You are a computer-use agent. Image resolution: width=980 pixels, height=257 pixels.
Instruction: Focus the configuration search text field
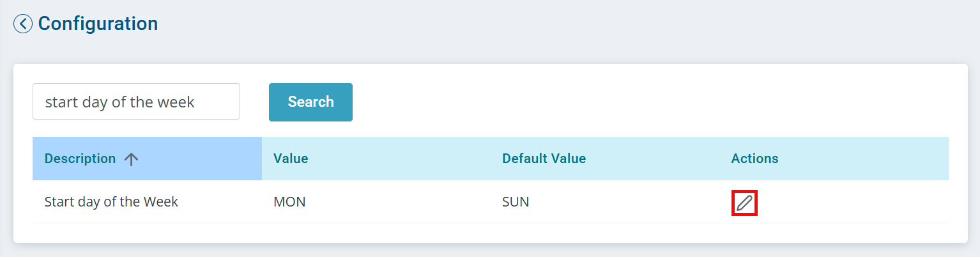pyautogui.click(x=136, y=101)
